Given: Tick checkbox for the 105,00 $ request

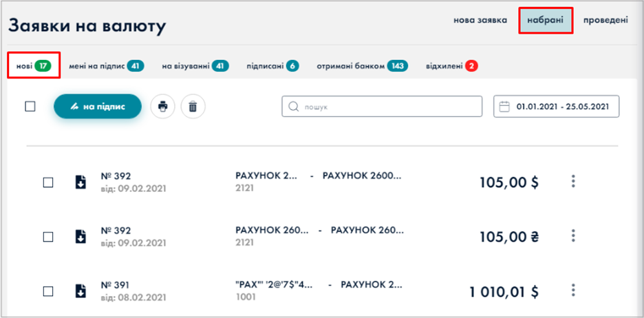Looking at the screenshot, I should coord(48,182).
